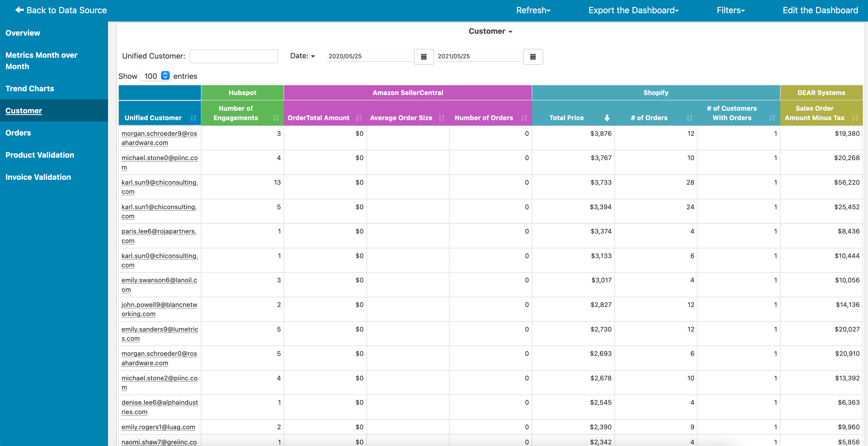Open Product Validation sidebar page

click(x=40, y=155)
